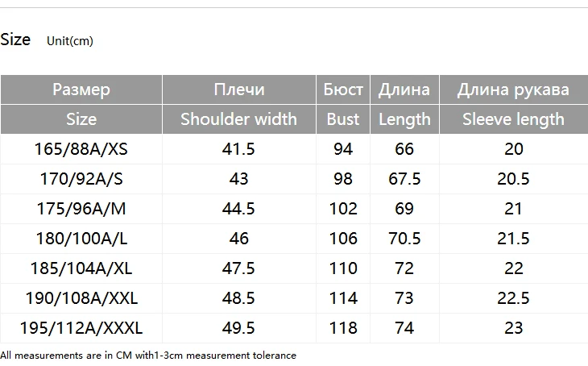
Task: Click the 118 bust value
Action: pyautogui.click(x=343, y=328)
